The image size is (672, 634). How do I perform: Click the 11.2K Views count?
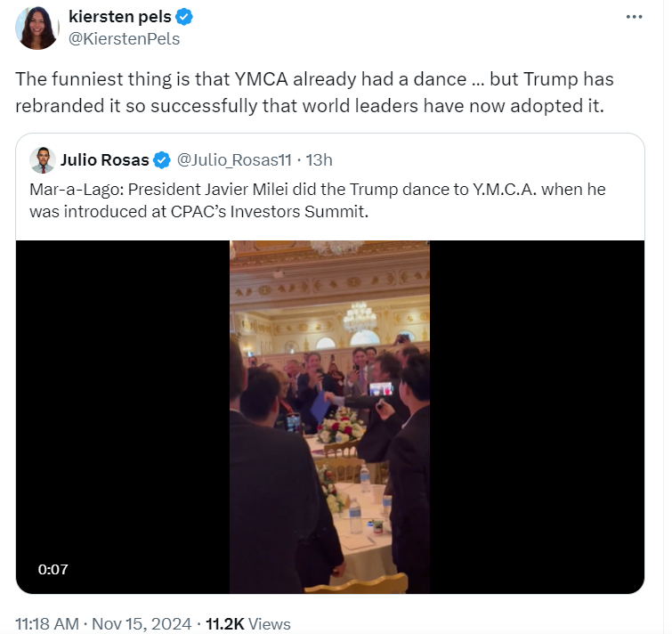[247, 624]
